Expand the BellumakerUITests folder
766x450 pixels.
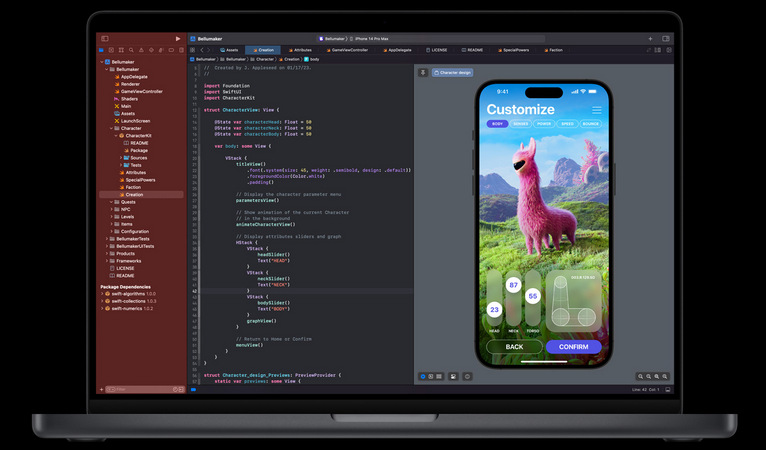tap(107, 246)
